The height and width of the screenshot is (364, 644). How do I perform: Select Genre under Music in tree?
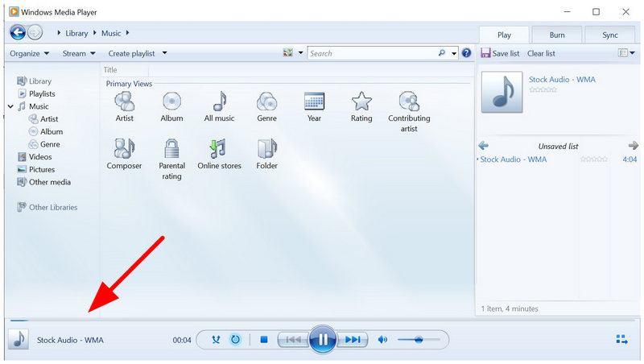point(50,144)
